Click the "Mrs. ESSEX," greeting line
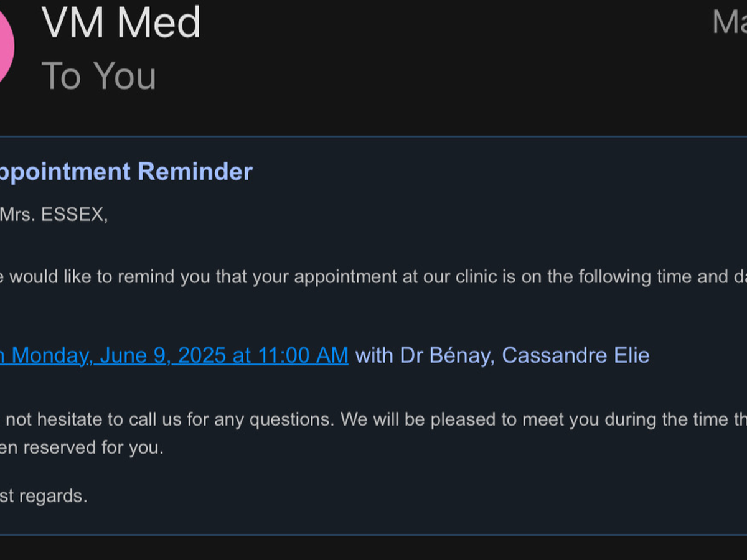 click(54, 215)
